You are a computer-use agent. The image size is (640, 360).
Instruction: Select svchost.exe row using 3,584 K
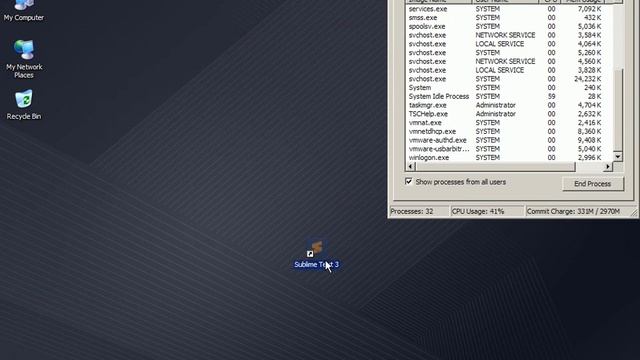[509, 35]
